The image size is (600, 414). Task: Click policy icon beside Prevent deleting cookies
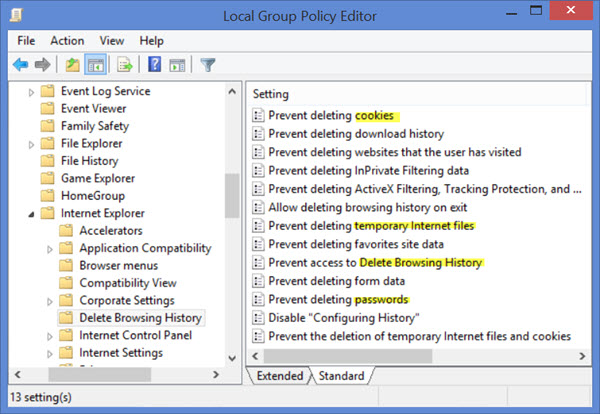(258, 115)
